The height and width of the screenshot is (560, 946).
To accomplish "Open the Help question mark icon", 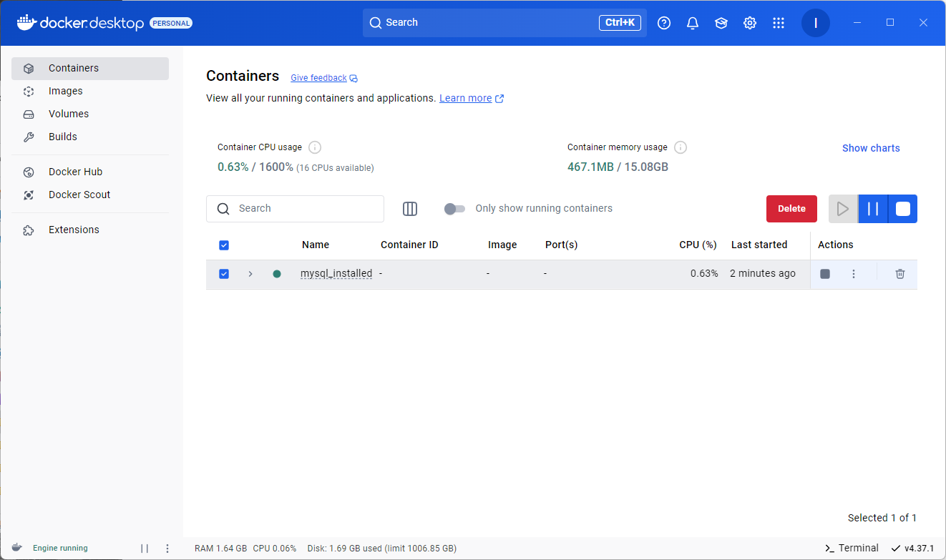I will tap(664, 23).
